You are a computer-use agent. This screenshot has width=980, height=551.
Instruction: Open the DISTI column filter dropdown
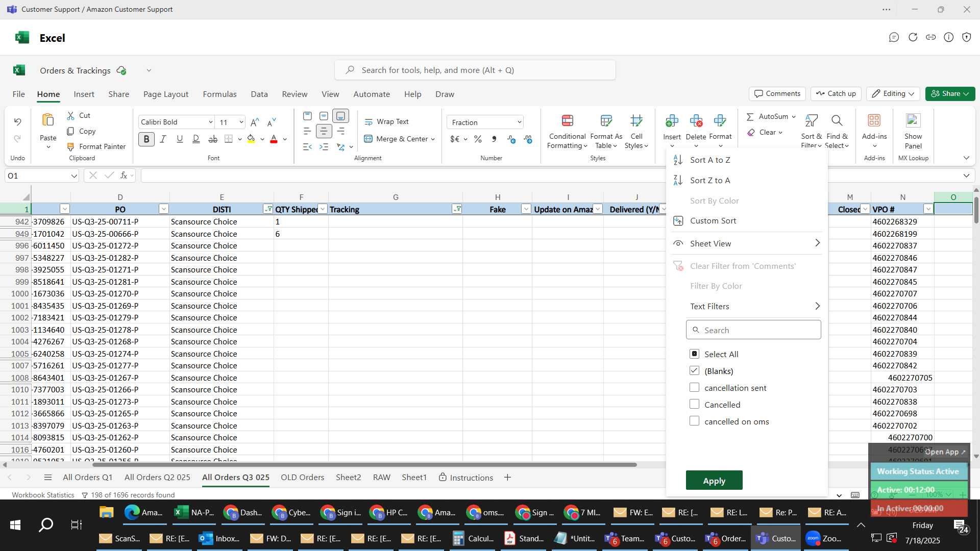click(x=267, y=209)
